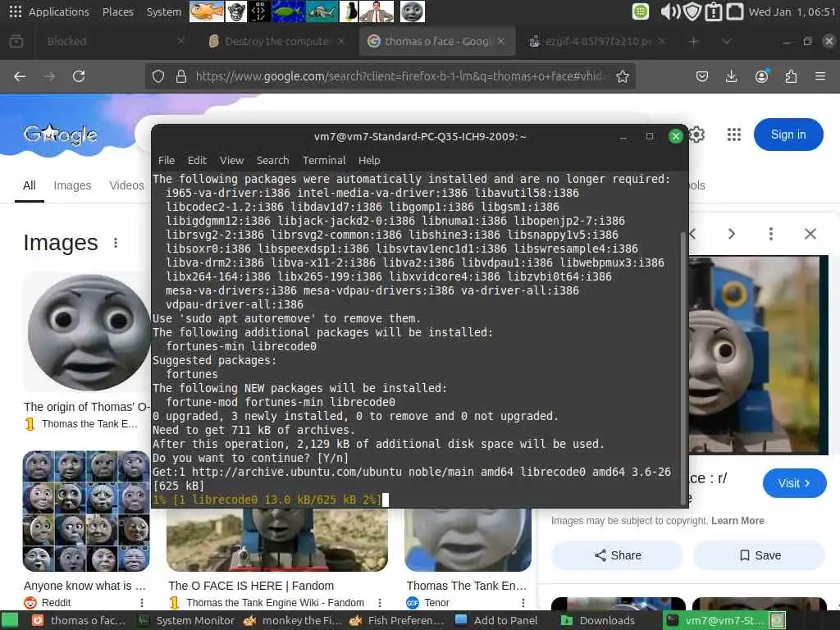Click the Mr. Bean panel applet

coord(376,11)
